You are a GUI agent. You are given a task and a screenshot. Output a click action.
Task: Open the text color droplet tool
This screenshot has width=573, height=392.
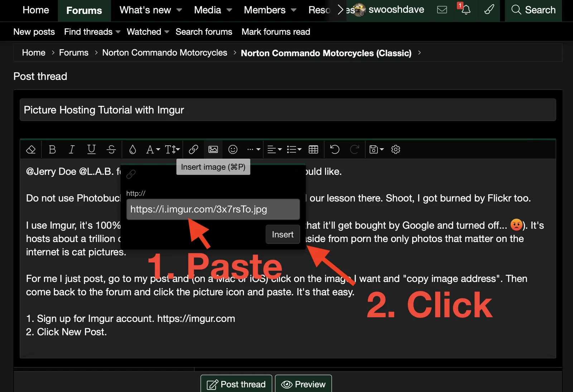(x=133, y=149)
